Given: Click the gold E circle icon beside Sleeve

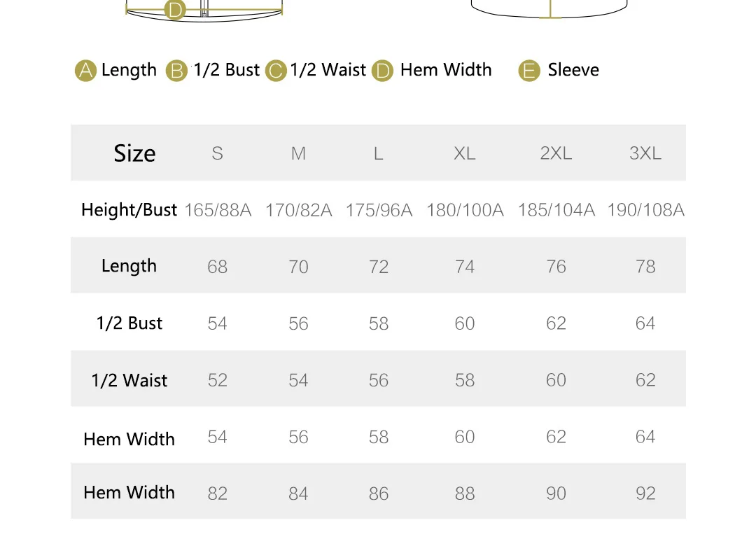Looking at the screenshot, I should (x=529, y=71).
